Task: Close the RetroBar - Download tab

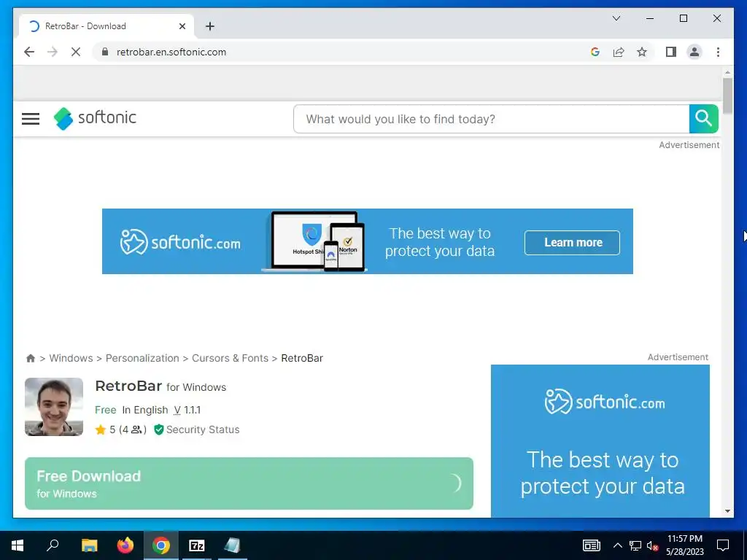Action: 182,26
